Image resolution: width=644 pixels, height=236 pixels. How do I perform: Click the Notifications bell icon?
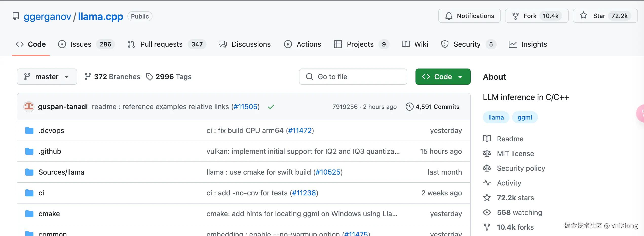449,16
